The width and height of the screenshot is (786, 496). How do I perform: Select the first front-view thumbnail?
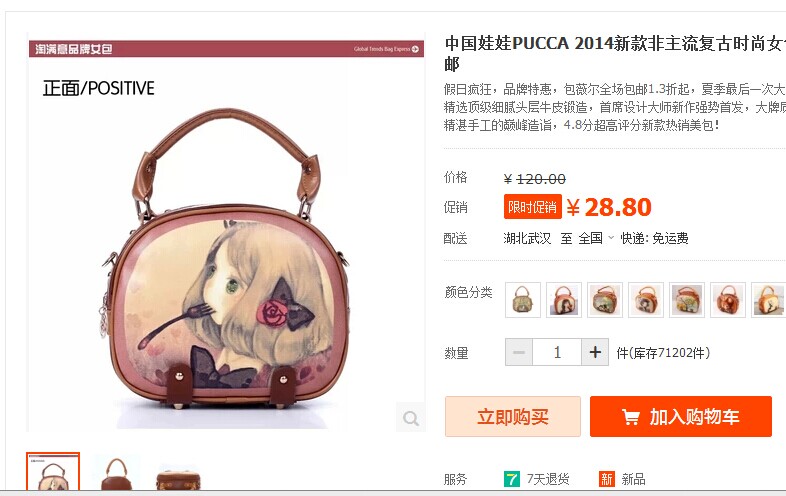click(x=53, y=471)
